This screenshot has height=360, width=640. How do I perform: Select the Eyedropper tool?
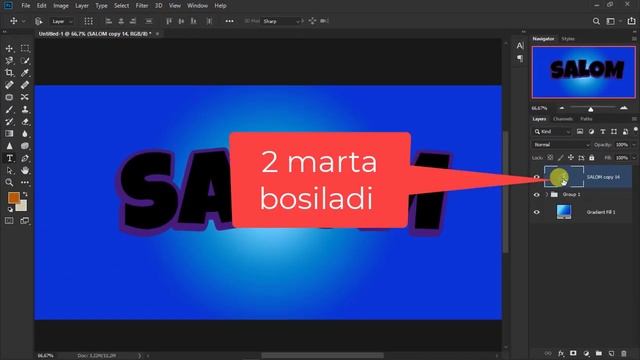25,73
